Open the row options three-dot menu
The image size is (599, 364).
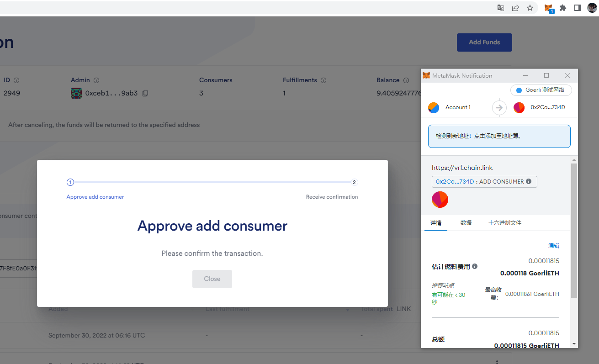(x=497, y=362)
